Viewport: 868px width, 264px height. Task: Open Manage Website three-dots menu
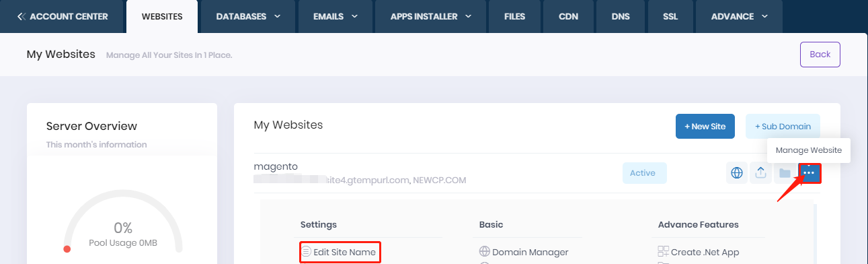810,173
